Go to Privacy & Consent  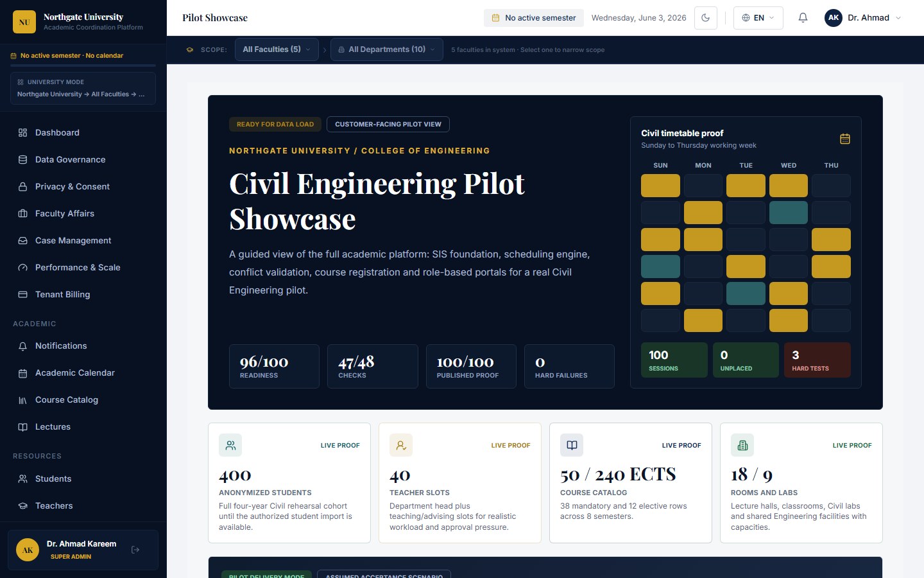click(83, 186)
